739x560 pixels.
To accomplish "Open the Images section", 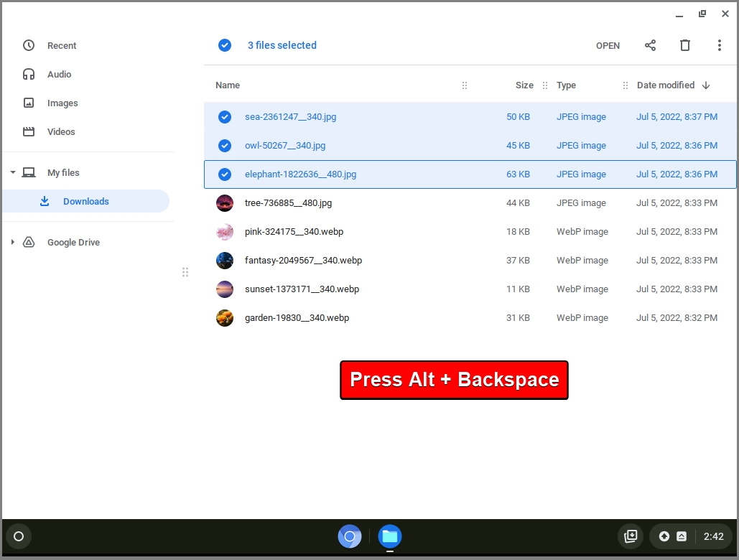I will click(62, 103).
